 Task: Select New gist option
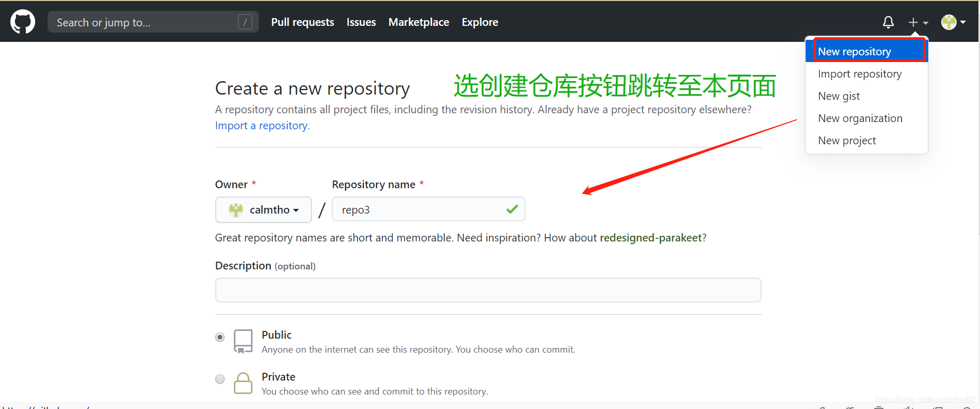pos(867,96)
